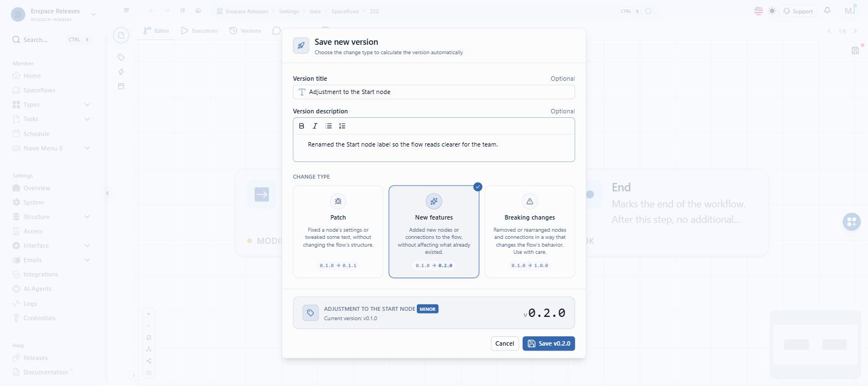Viewport: 868px width, 386px height.
Task: Click the document icon in editor rail
Action: (121, 35)
